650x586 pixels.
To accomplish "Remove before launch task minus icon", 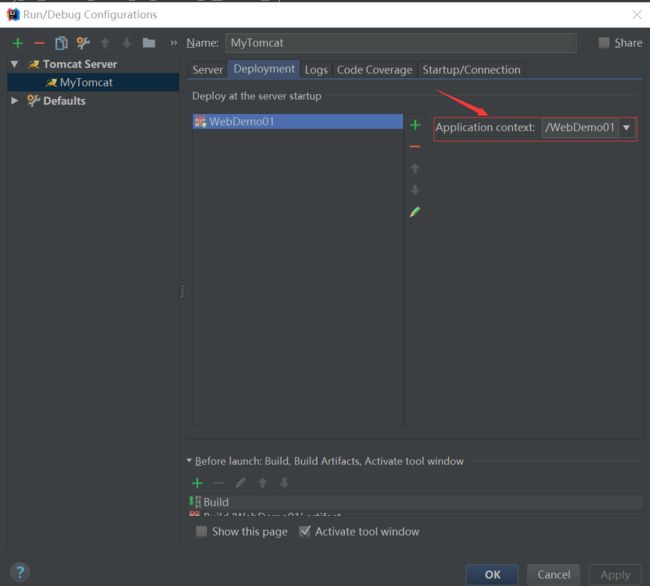I will point(218,483).
